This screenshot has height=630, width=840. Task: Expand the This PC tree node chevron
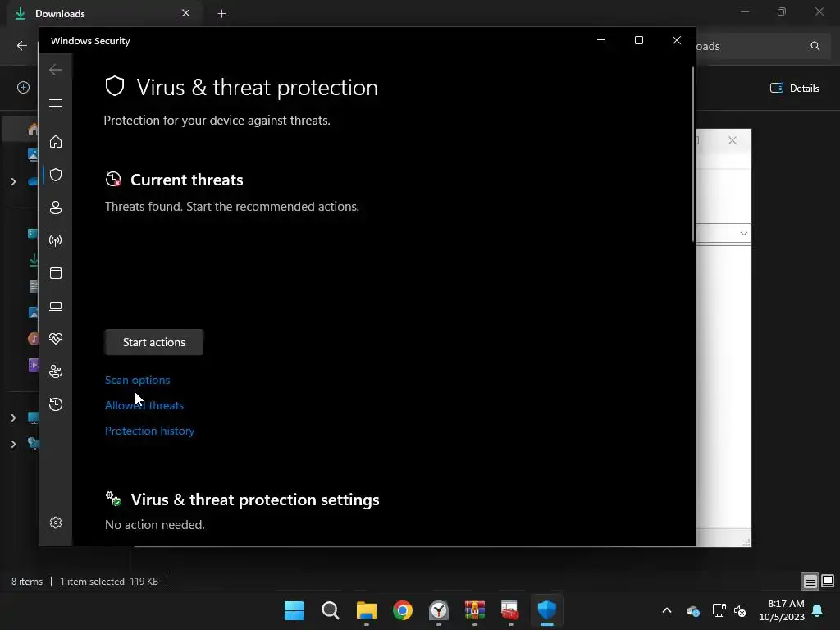(13, 418)
